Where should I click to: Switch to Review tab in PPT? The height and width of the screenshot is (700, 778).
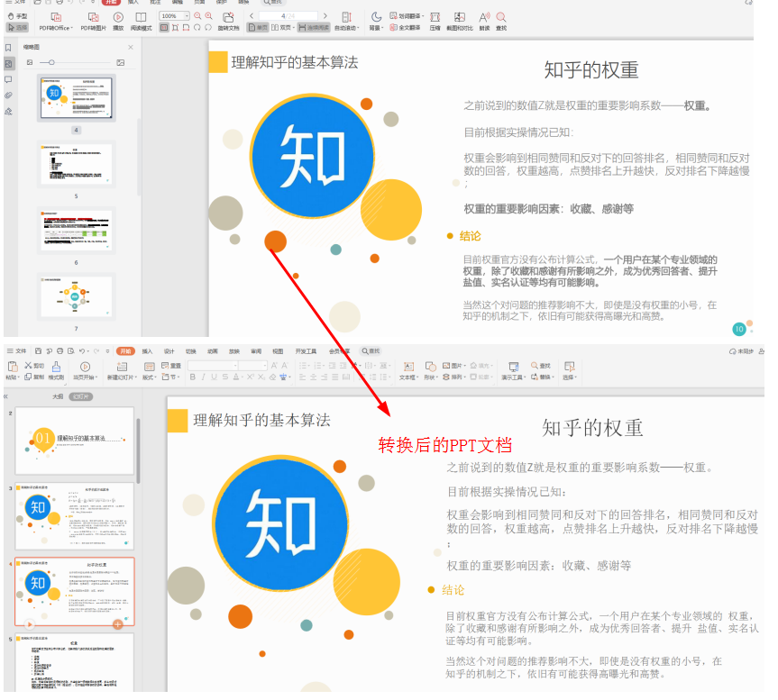(x=256, y=351)
